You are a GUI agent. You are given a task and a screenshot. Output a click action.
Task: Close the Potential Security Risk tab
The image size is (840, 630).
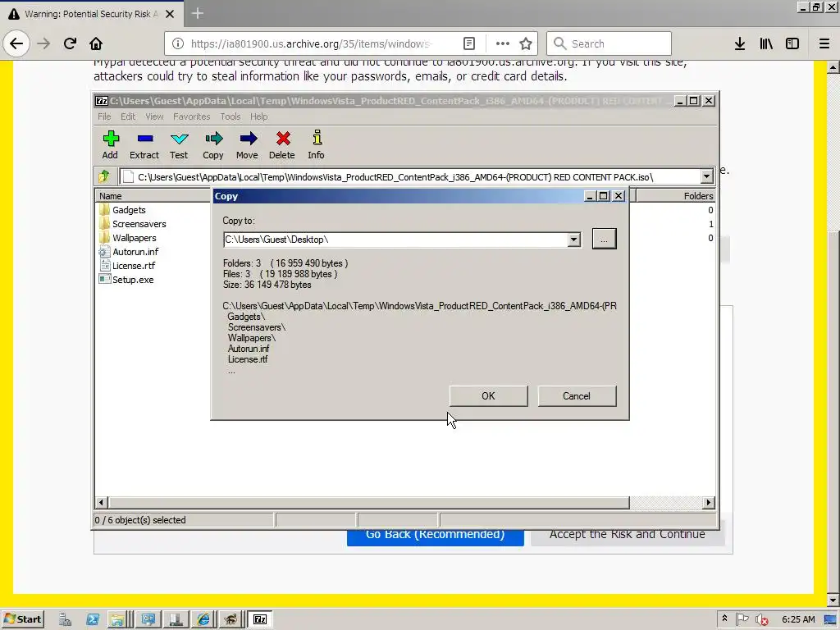pyautogui.click(x=170, y=14)
